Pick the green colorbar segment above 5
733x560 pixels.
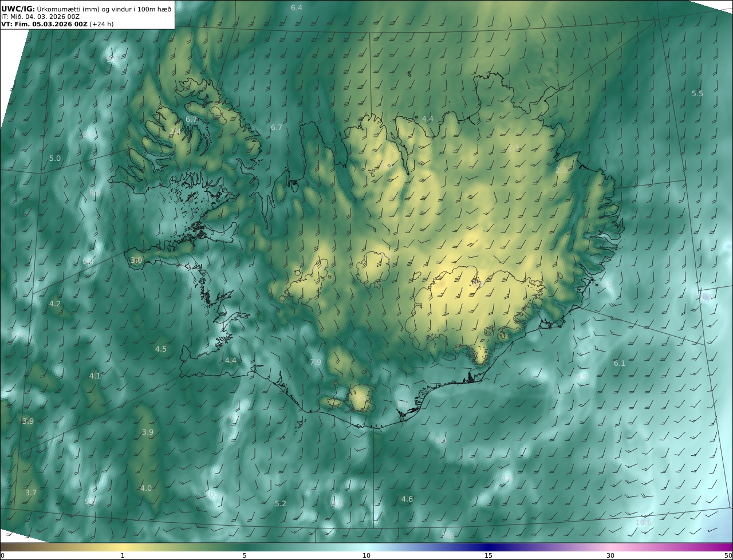(245, 547)
